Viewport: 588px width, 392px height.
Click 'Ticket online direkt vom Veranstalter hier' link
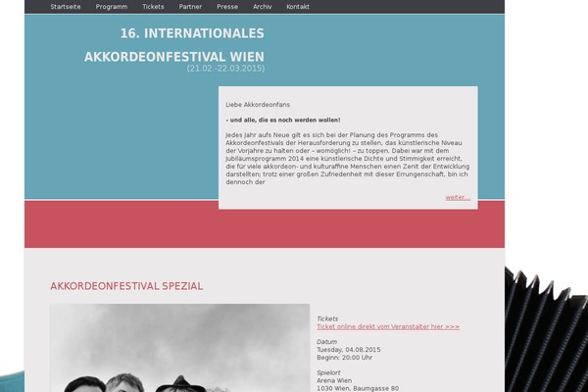pyautogui.click(x=388, y=326)
